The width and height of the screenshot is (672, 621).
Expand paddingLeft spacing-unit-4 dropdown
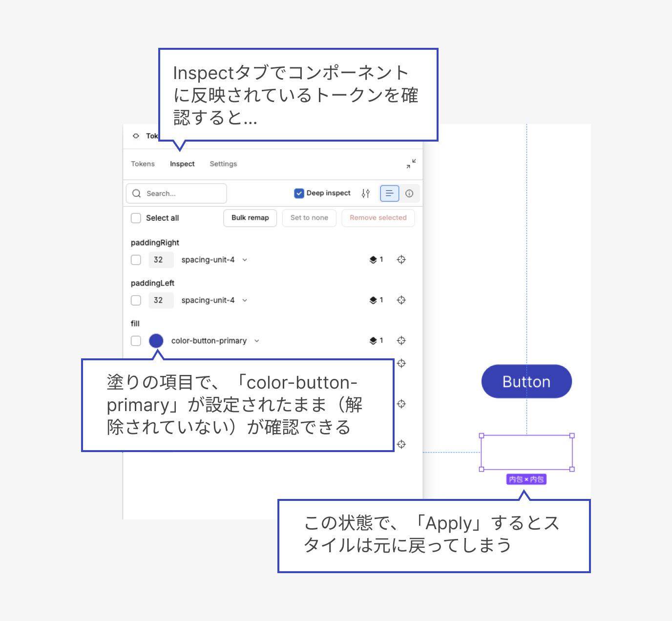coord(245,300)
